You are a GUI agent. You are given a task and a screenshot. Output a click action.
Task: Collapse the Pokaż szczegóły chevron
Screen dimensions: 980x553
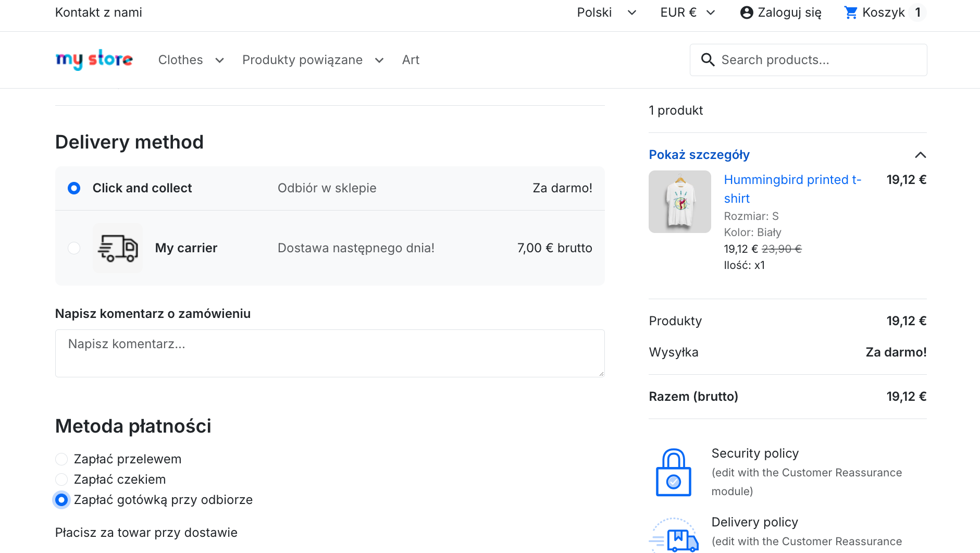(921, 155)
